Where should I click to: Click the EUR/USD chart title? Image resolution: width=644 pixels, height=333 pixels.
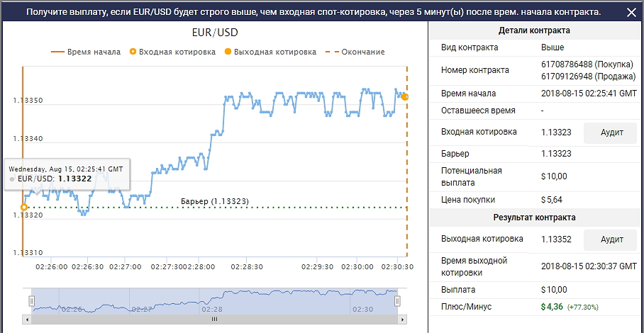pyautogui.click(x=215, y=33)
